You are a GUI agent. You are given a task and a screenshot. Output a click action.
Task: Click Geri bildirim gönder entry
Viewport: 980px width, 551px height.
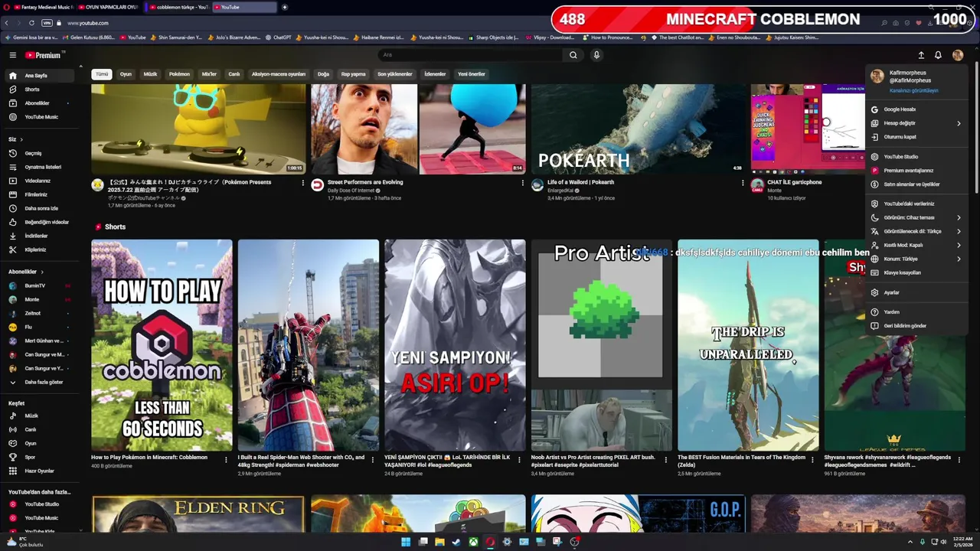916,326
